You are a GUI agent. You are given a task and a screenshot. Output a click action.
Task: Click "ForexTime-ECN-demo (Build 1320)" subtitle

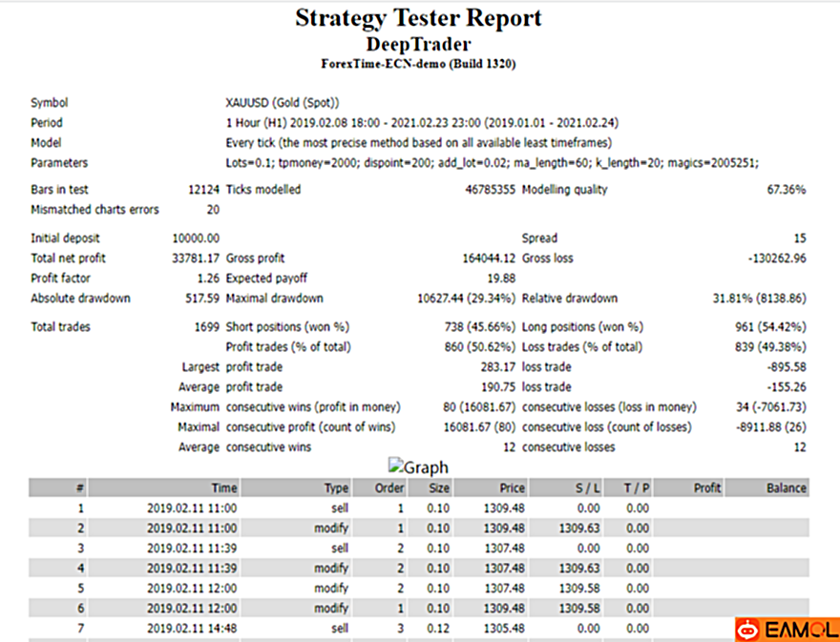(x=418, y=64)
